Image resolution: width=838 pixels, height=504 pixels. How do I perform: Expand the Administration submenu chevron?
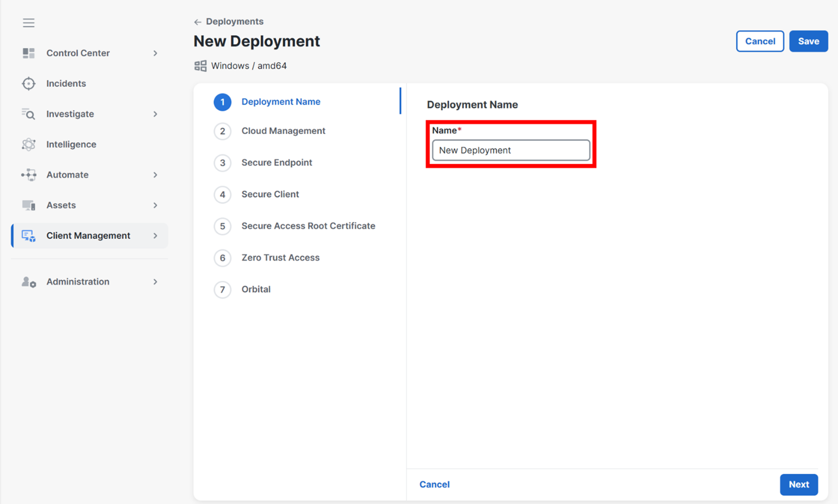(x=155, y=282)
